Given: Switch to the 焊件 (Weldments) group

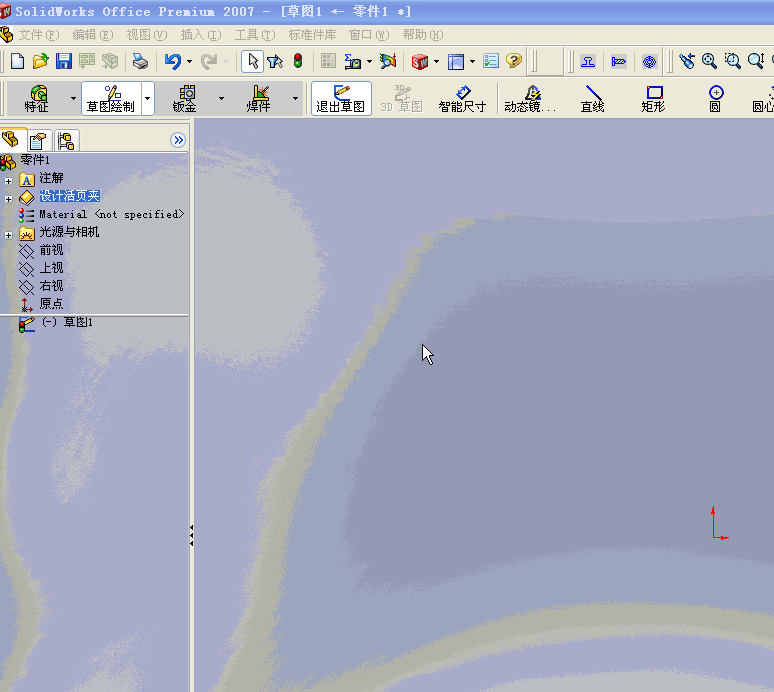Looking at the screenshot, I should click(x=259, y=99).
